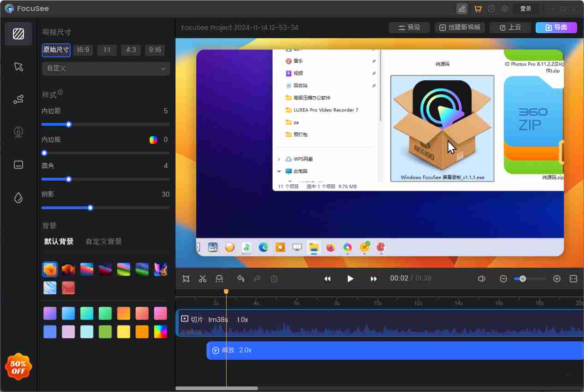Expand the 自定义 size dropdown
The image size is (584, 392).
pyautogui.click(x=106, y=69)
